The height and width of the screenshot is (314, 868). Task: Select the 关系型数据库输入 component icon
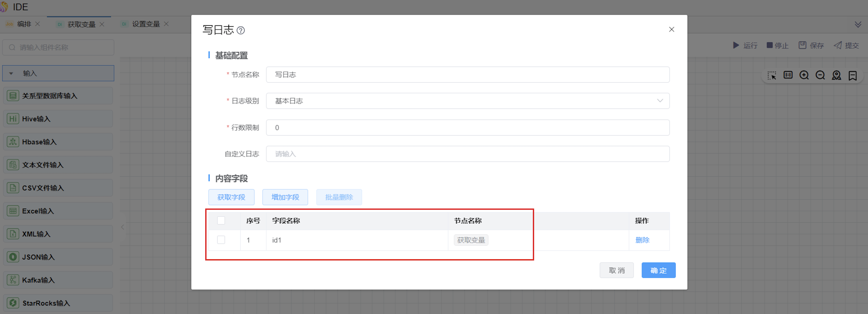(x=13, y=95)
